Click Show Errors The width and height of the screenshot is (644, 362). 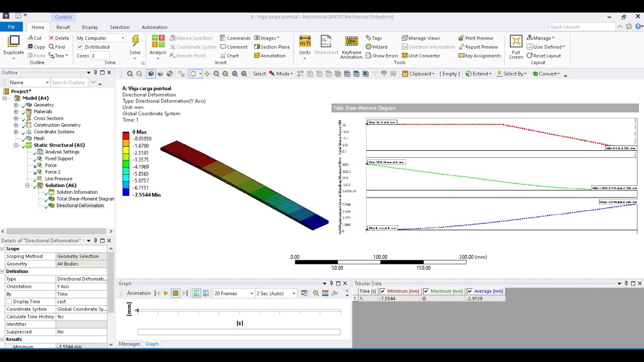point(382,56)
